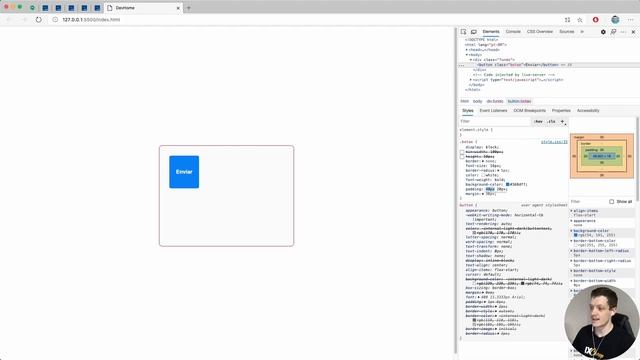Switch to the green pinned browser tab

(32, 8)
